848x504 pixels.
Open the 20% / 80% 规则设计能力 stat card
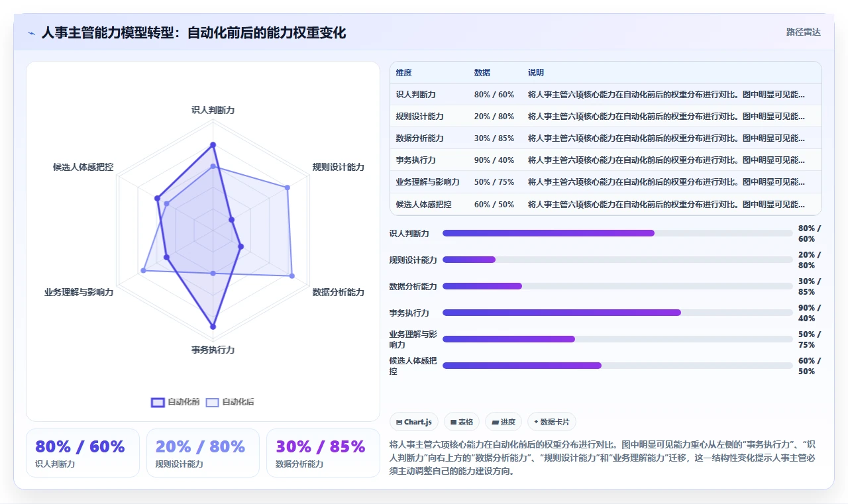(x=203, y=453)
